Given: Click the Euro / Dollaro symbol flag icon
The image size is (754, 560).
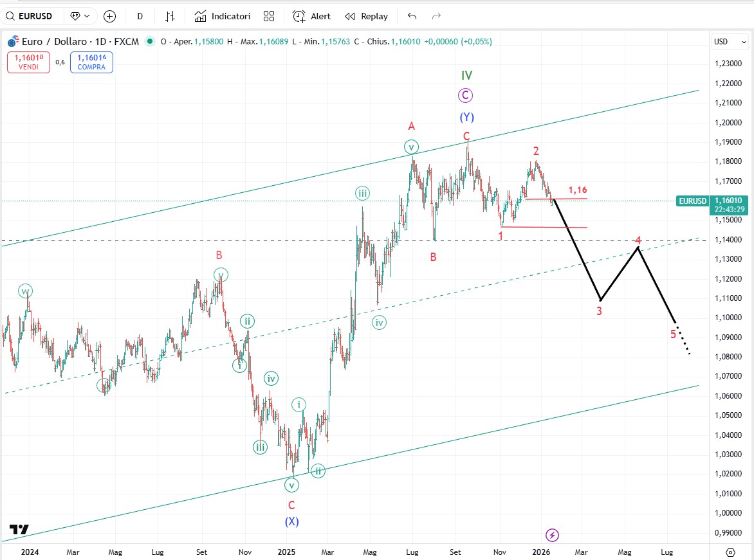Looking at the screenshot, I should [13, 41].
